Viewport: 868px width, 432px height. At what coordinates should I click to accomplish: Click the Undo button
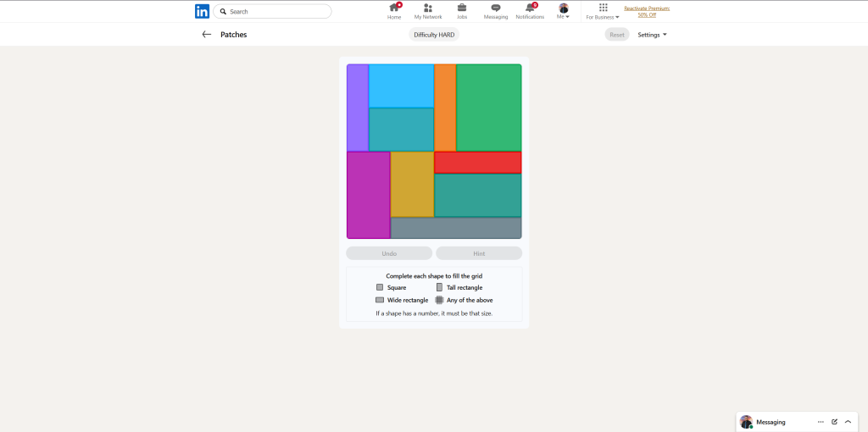[389, 253]
